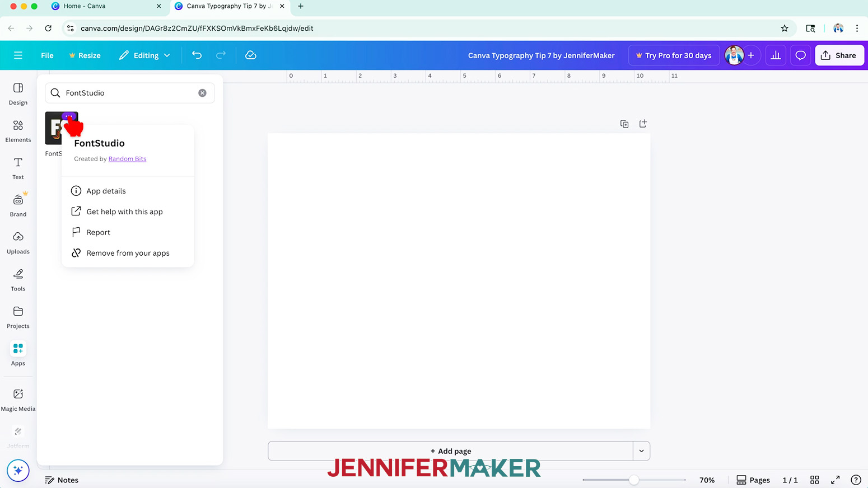
Task: Open the Editing mode dropdown
Action: 144,55
